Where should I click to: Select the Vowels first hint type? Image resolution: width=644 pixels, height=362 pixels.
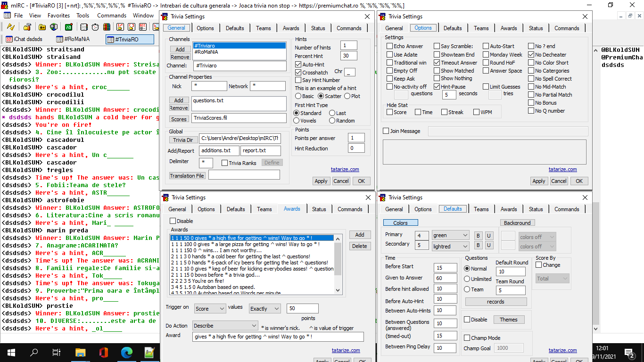297,121
